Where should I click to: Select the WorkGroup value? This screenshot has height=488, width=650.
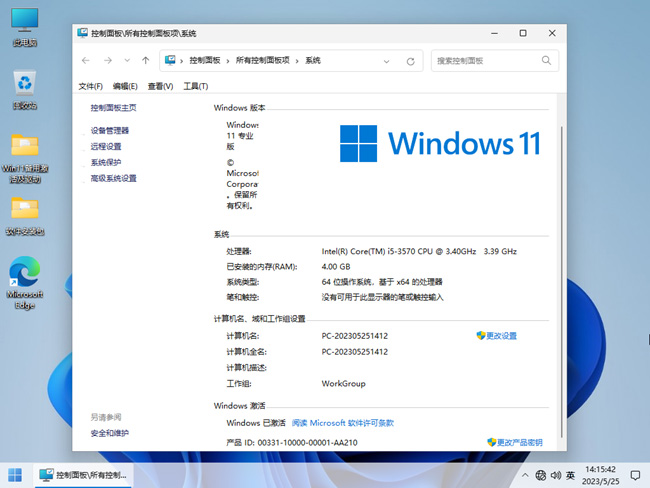(344, 384)
